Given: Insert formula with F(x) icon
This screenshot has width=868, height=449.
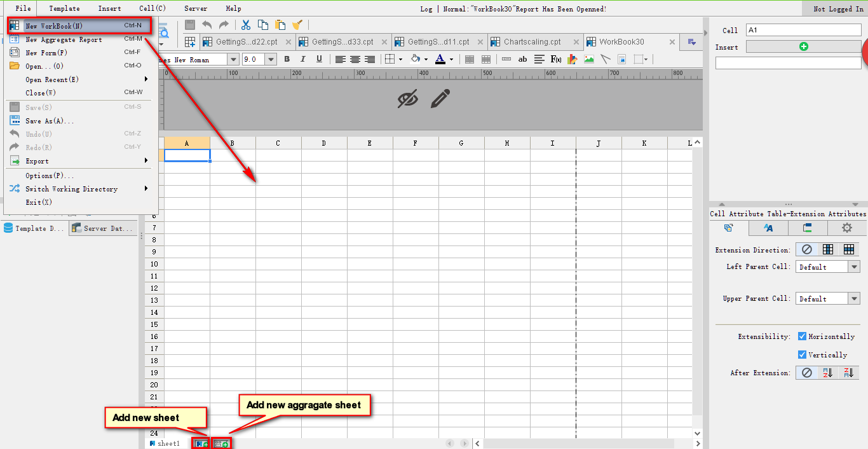Looking at the screenshot, I should coord(556,59).
